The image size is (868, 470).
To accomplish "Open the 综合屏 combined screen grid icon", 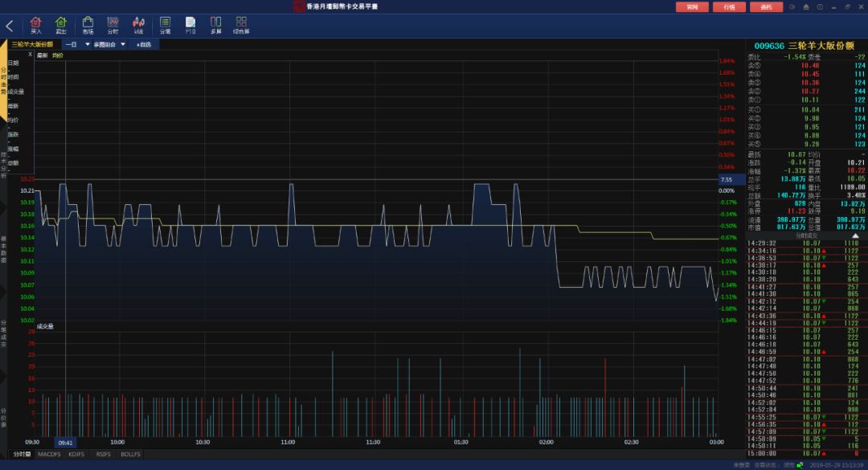I will pyautogui.click(x=241, y=26).
